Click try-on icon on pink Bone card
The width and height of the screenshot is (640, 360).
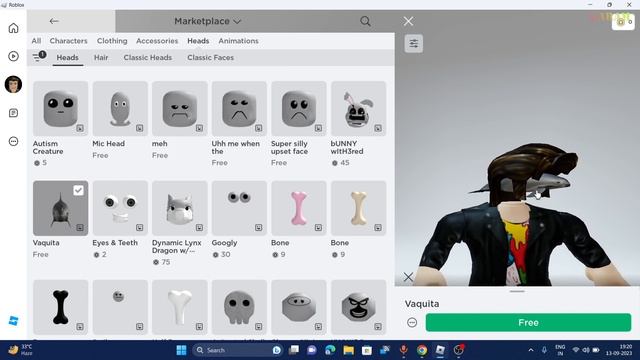pos(318,227)
